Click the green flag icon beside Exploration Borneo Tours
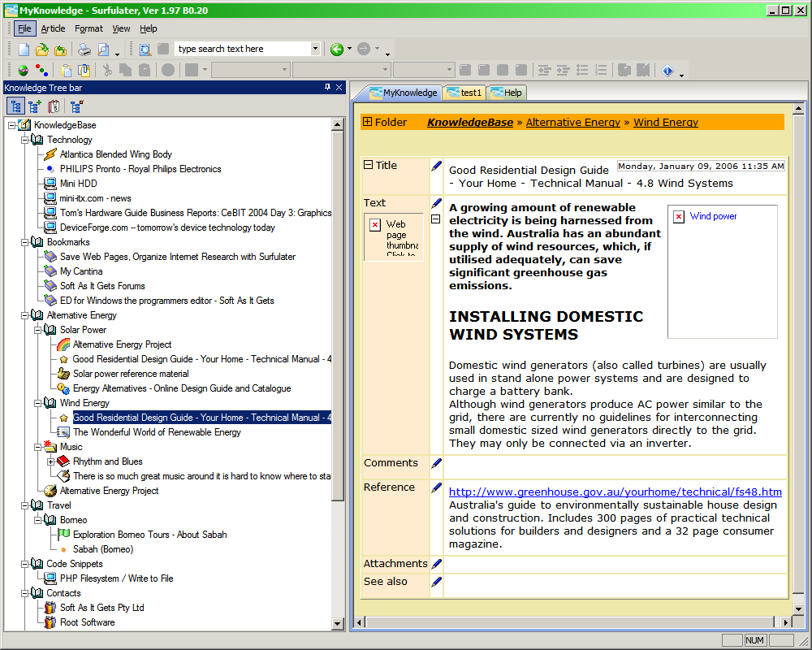The width and height of the screenshot is (812, 650). (x=63, y=534)
